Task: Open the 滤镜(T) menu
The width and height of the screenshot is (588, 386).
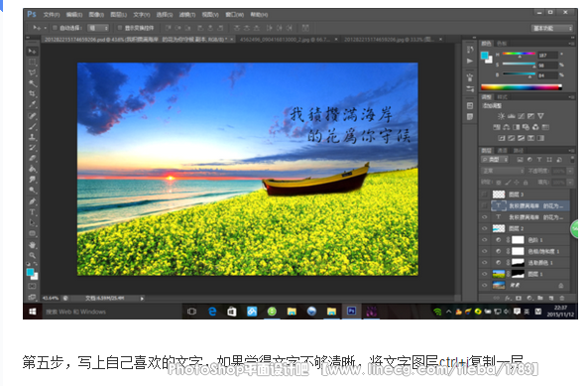Action: point(187,15)
